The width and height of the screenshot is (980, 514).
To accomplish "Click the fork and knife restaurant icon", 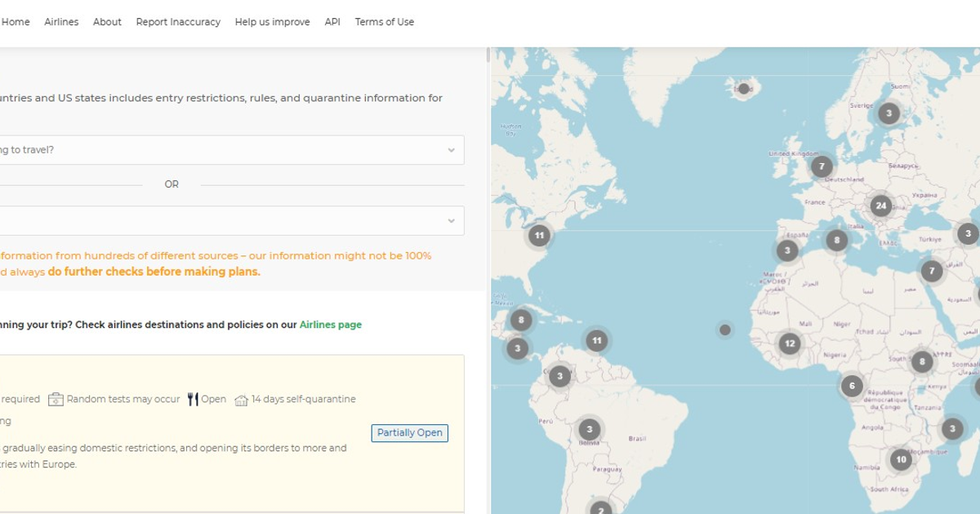I will pos(193,399).
